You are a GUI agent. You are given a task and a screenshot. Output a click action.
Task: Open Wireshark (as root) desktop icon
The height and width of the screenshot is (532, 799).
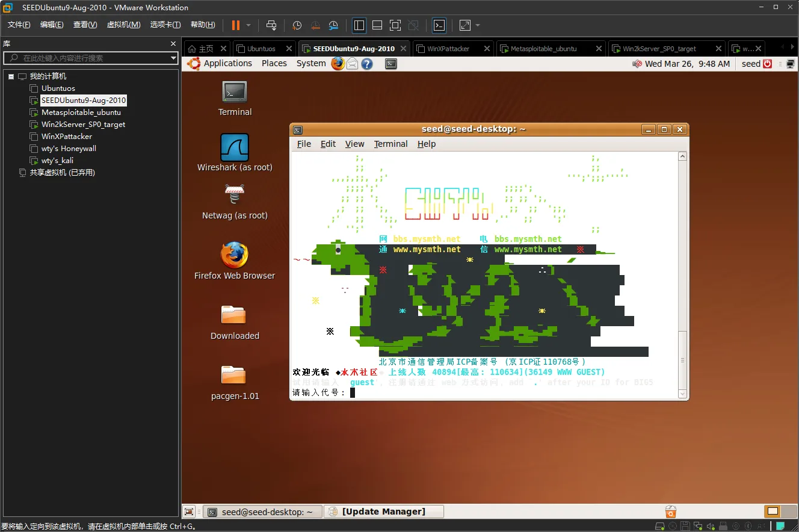tap(235, 153)
